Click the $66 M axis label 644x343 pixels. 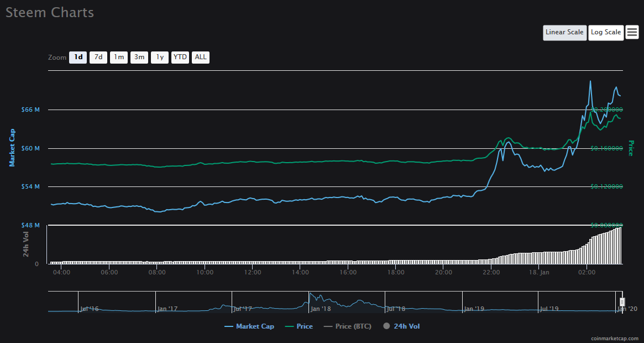(30, 110)
